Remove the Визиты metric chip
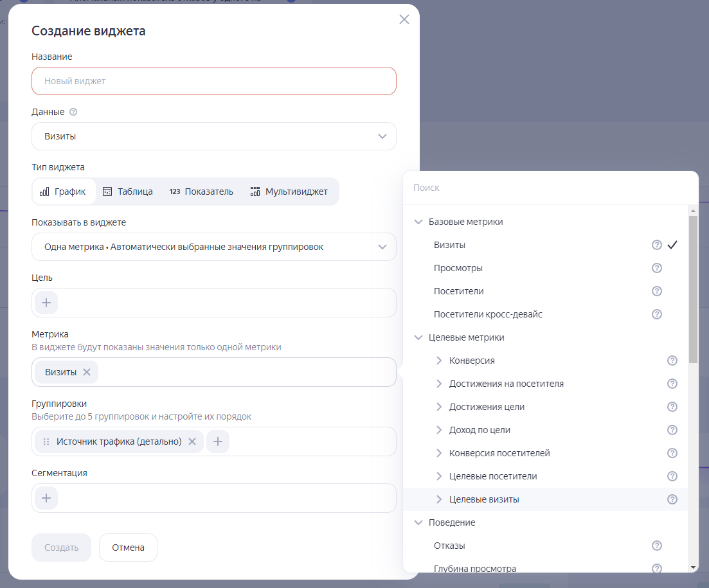Screen dimensions: 709x588 pos(87,372)
